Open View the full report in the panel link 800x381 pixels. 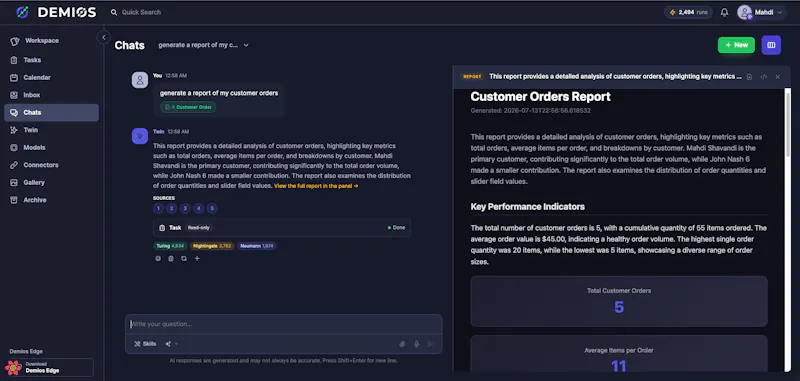click(316, 186)
